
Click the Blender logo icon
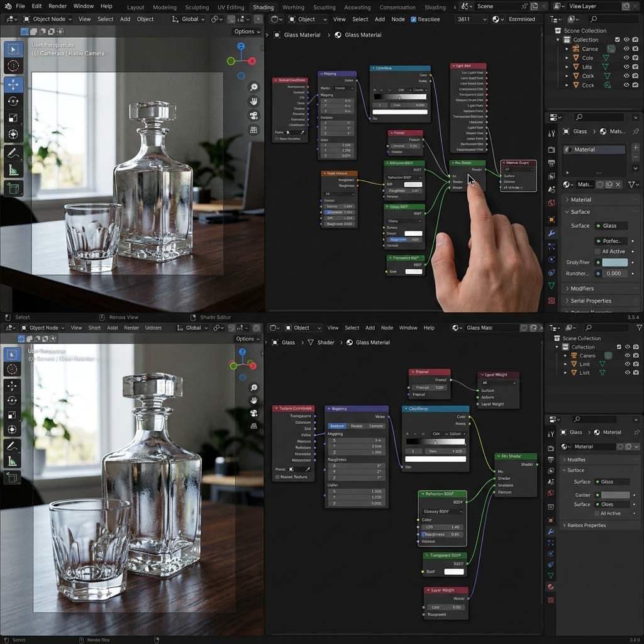click(x=8, y=6)
